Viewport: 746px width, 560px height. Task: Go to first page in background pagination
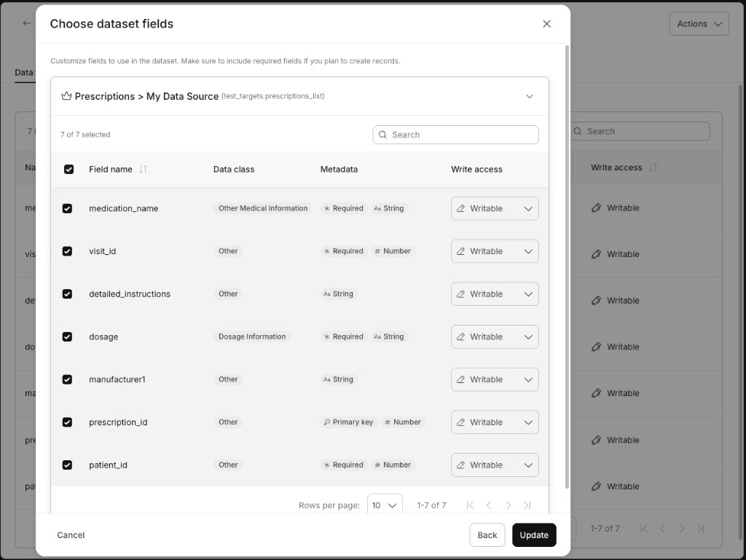pos(644,528)
